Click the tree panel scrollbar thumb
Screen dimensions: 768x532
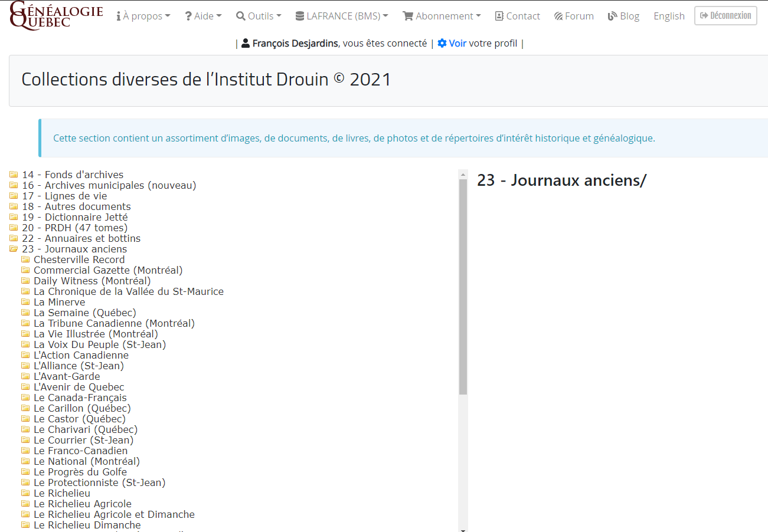click(x=463, y=287)
